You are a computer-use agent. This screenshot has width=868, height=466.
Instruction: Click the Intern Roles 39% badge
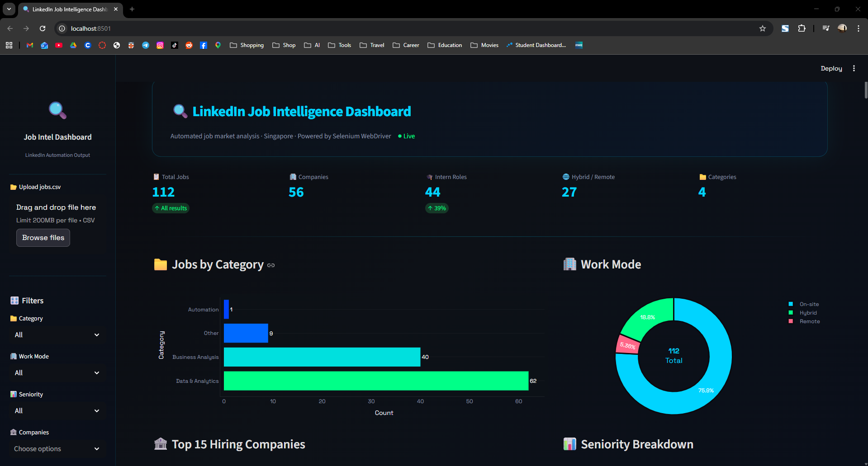tap(436, 208)
